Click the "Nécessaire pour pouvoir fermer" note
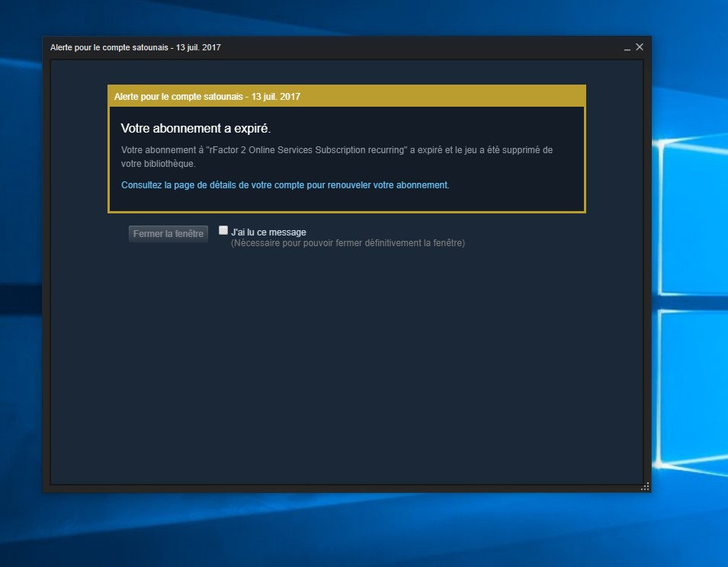The height and width of the screenshot is (567, 728). (348, 243)
